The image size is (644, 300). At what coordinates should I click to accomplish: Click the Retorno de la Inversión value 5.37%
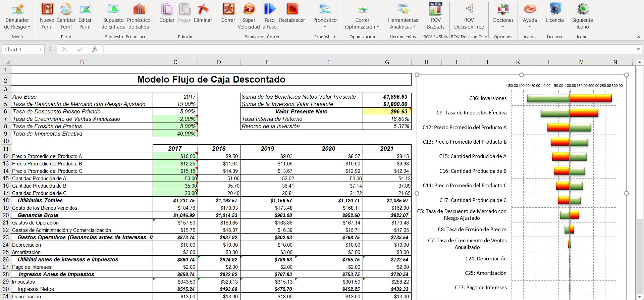pos(387,126)
